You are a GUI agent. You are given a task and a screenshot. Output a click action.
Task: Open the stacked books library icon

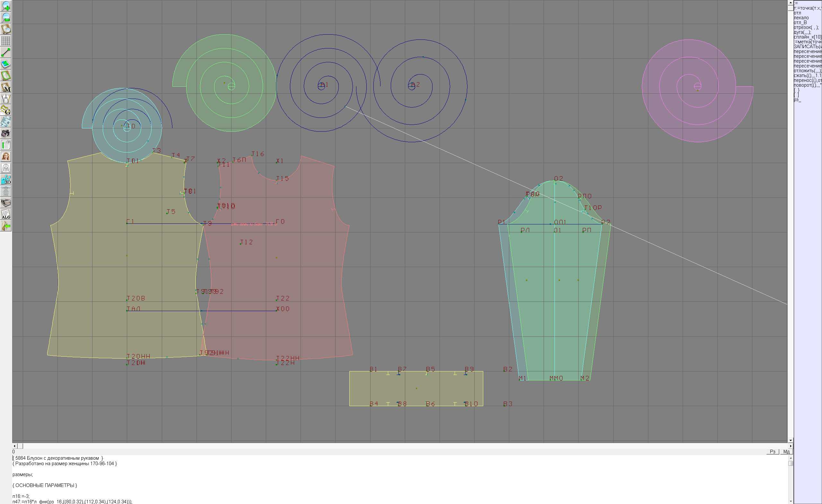pos(6,203)
